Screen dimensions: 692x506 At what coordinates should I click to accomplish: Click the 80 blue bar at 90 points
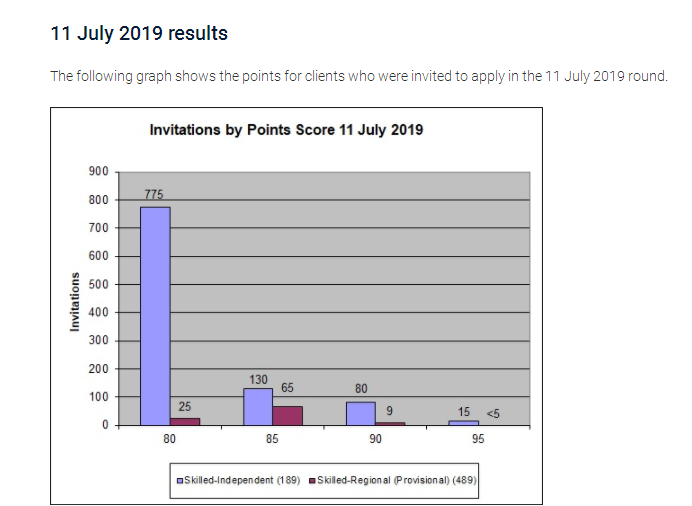361,414
